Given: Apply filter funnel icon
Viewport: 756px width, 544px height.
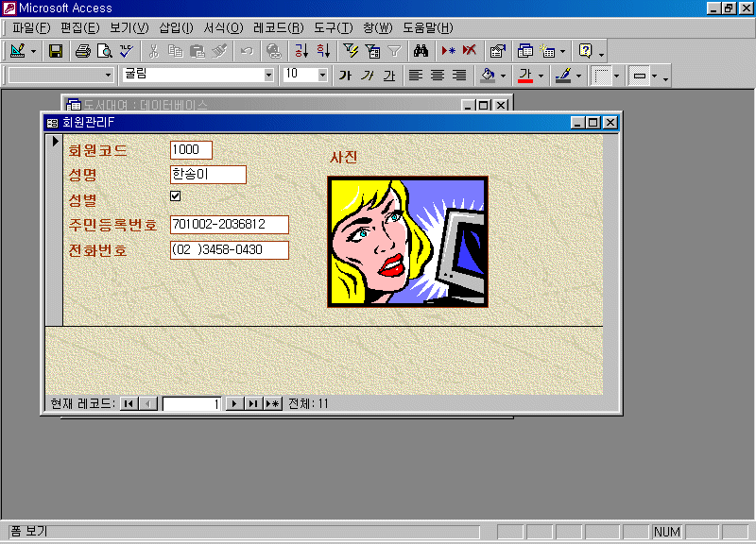Looking at the screenshot, I should pyautogui.click(x=394, y=51).
